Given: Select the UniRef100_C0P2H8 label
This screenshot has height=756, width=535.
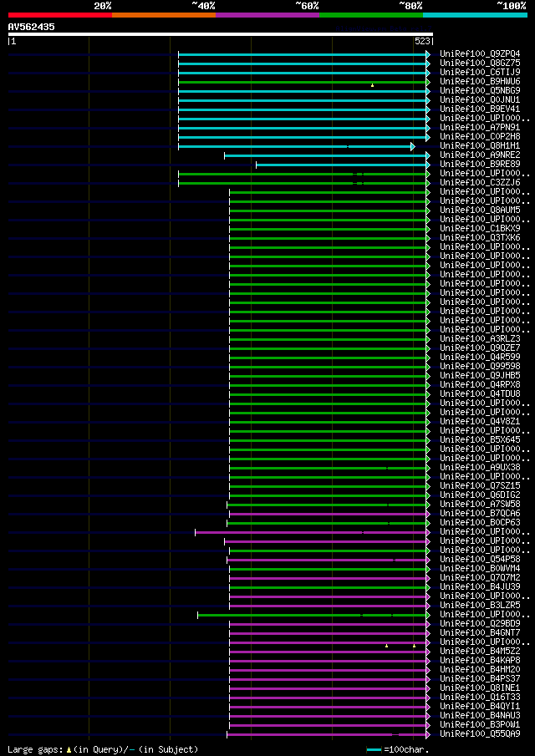Looking at the screenshot, I should pyautogui.click(x=480, y=137).
